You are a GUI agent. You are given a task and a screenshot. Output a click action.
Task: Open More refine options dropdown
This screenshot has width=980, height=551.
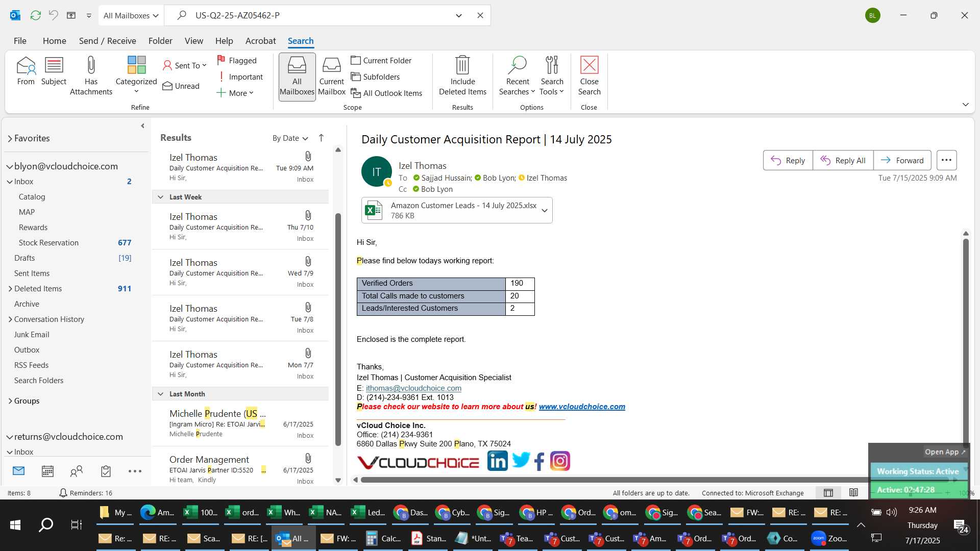coord(235,93)
